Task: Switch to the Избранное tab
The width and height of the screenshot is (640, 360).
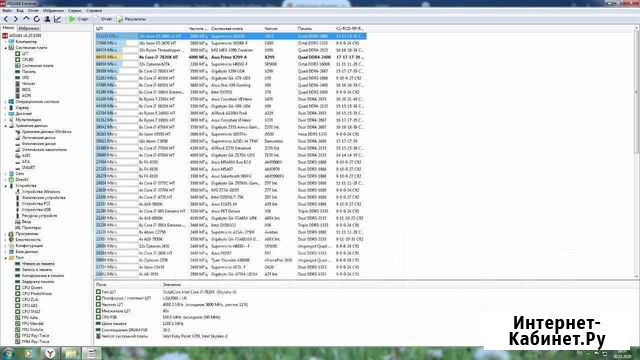Action: tap(29, 28)
